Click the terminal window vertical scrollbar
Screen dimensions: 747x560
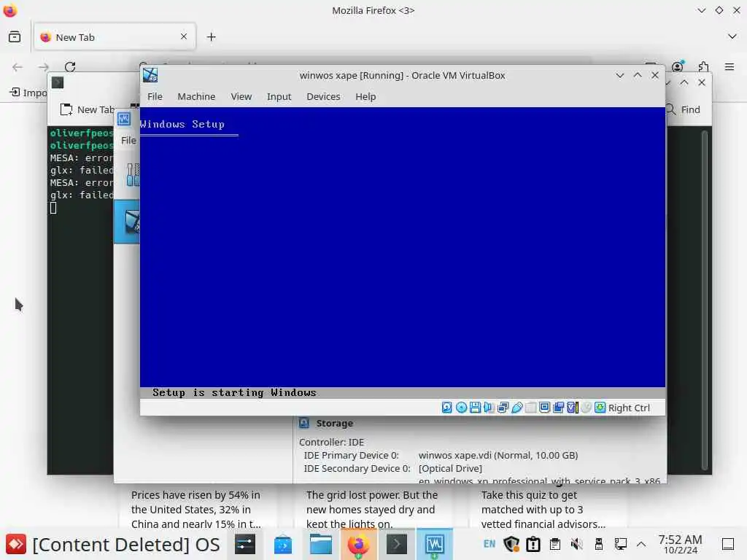click(x=704, y=300)
